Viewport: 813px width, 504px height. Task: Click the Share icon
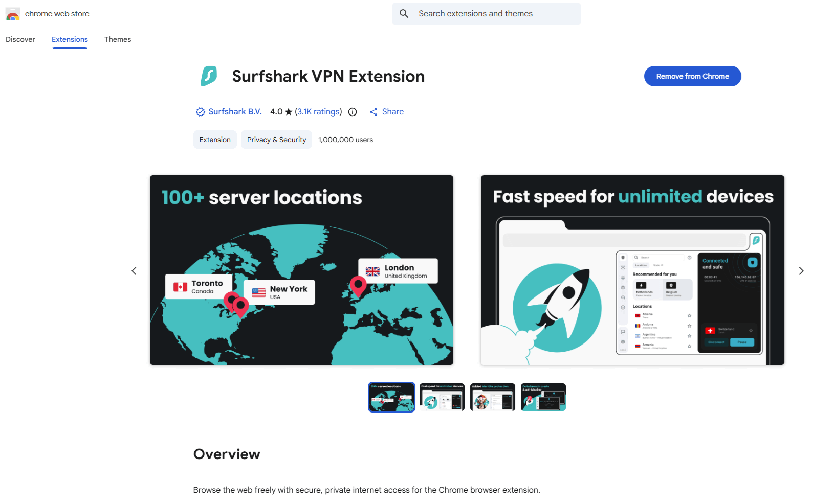point(373,112)
